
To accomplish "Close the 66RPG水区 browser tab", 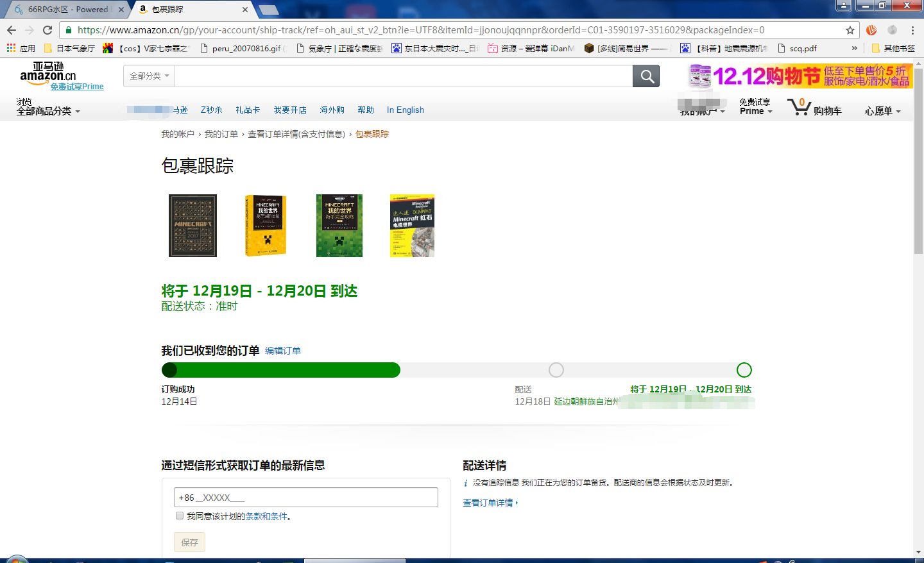I will point(121,10).
